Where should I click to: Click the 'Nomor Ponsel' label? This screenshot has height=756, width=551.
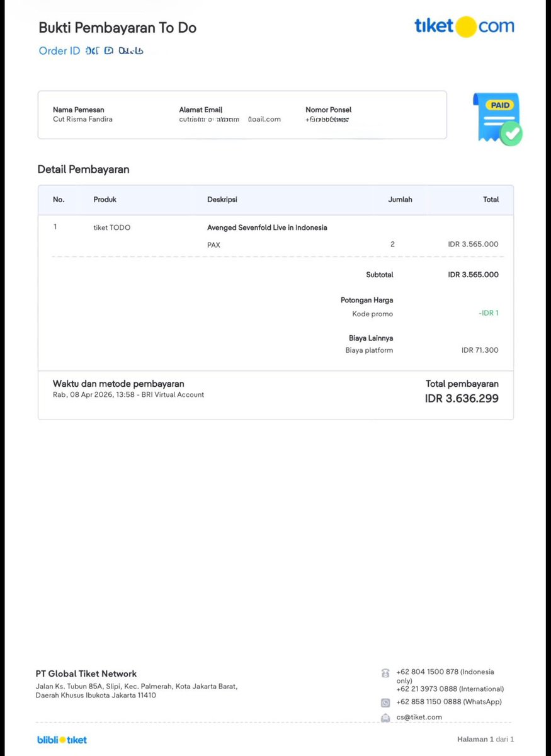(329, 110)
